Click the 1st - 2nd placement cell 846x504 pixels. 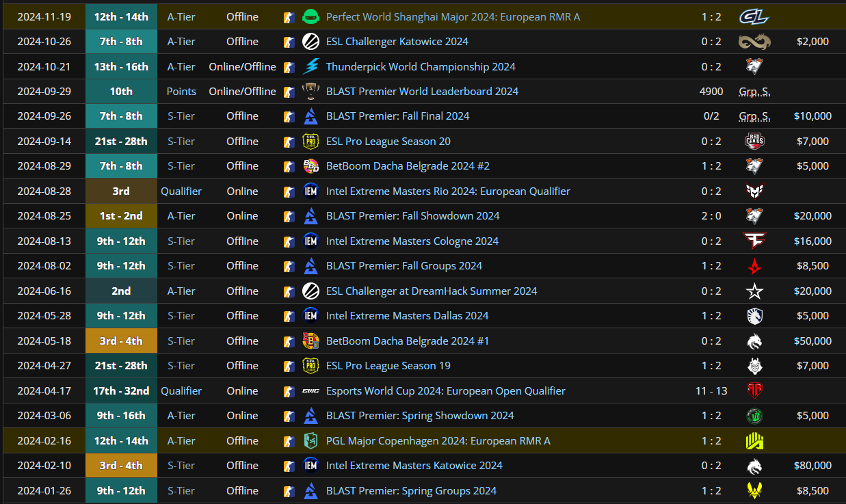point(121,216)
